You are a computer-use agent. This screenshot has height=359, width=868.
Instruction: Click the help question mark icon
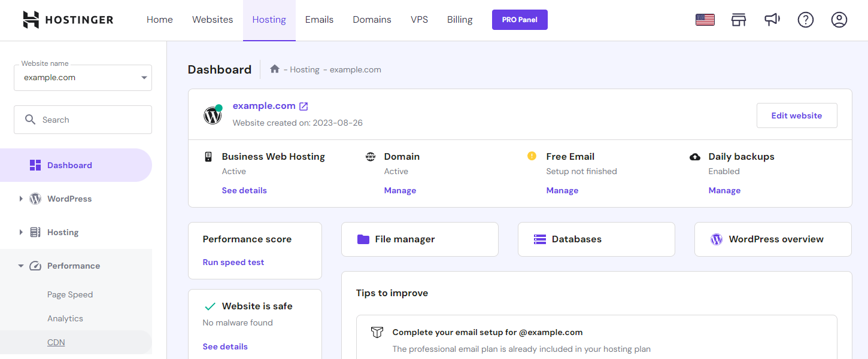[805, 20]
